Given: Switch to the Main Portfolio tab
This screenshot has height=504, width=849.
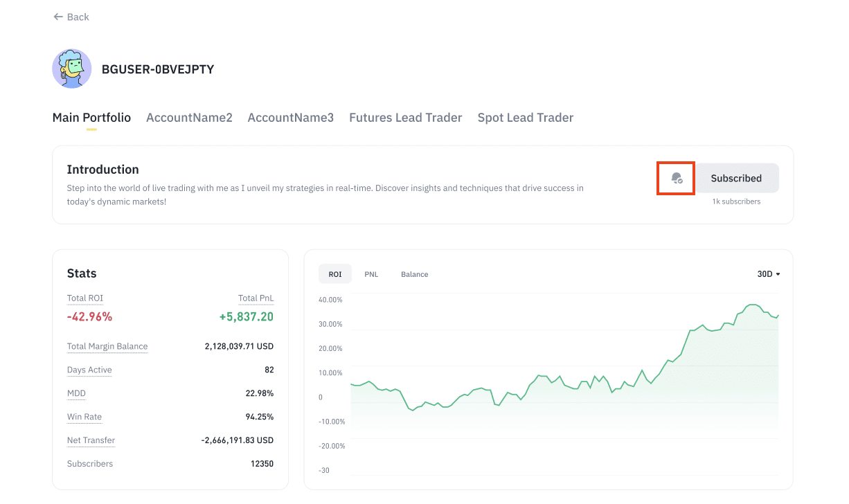Looking at the screenshot, I should [91, 118].
